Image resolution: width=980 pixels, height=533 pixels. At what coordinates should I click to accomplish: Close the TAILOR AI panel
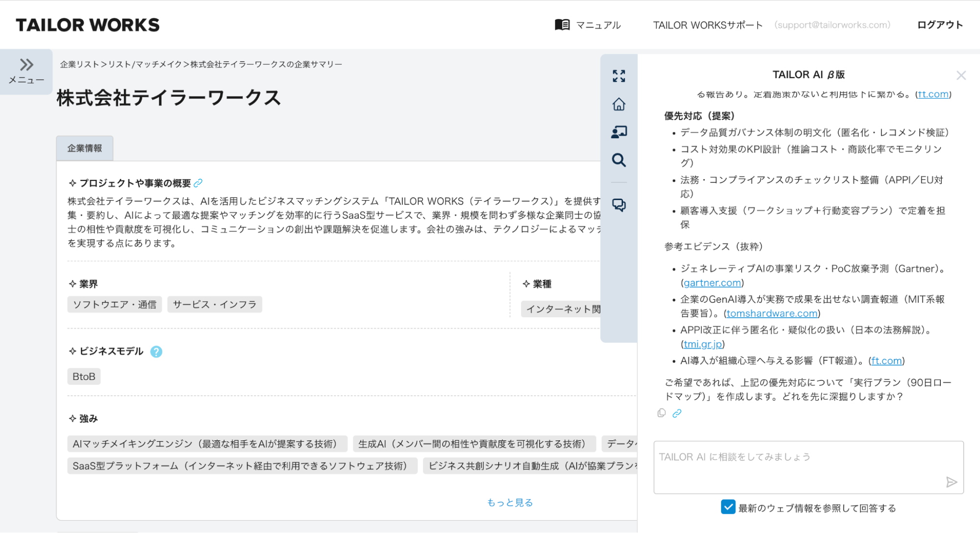click(x=960, y=76)
